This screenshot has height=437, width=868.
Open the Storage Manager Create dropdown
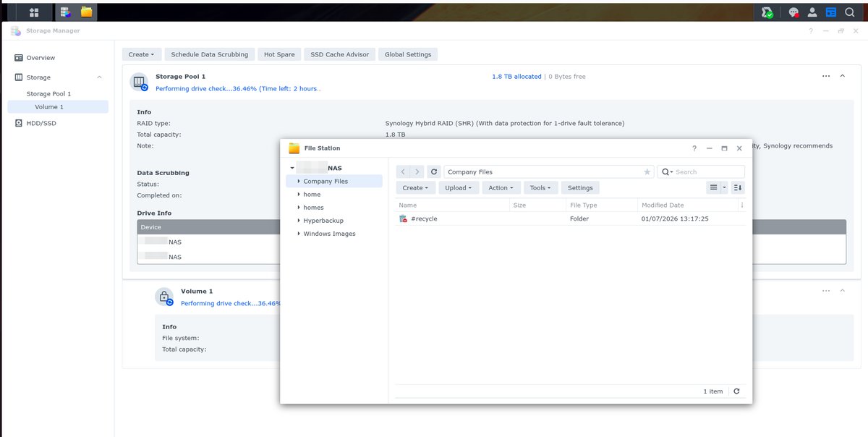pyautogui.click(x=141, y=54)
